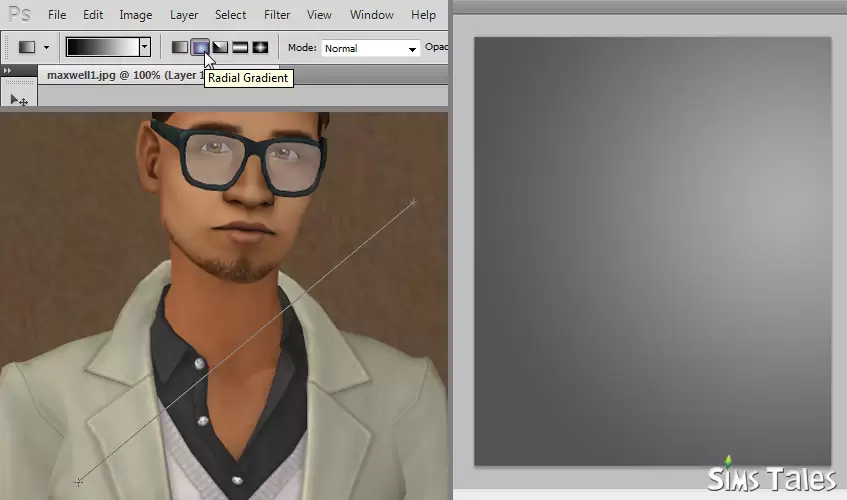Image resolution: width=847 pixels, height=500 pixels.
Task: Open the File menu
Action: 57,15
